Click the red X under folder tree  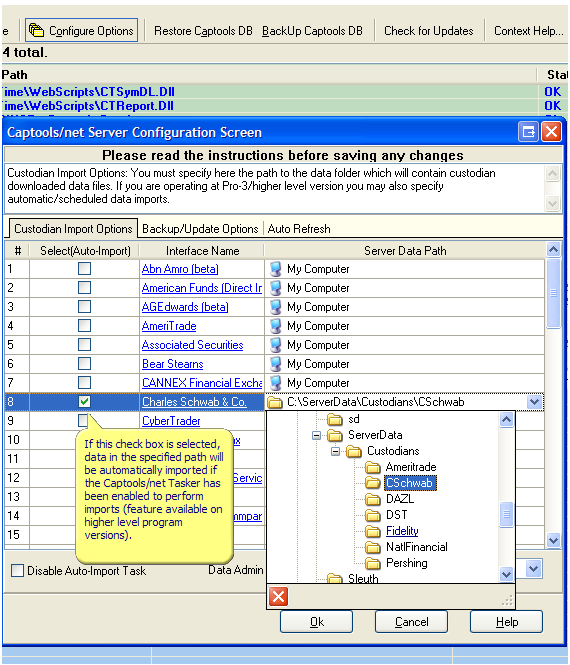[x=279, y=597]
